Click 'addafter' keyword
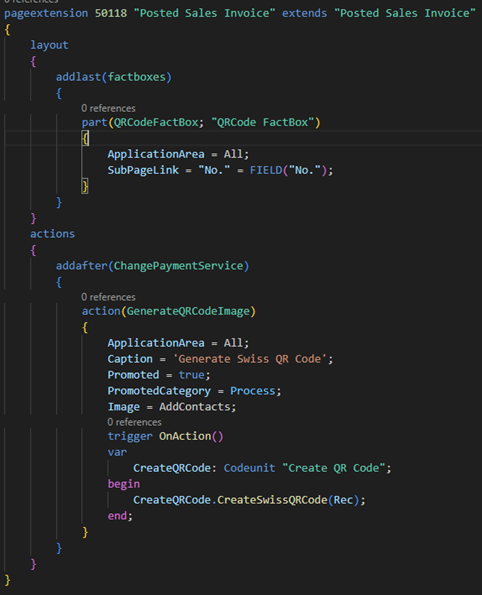This screenshot has height=595, width=482. [82, 266]
